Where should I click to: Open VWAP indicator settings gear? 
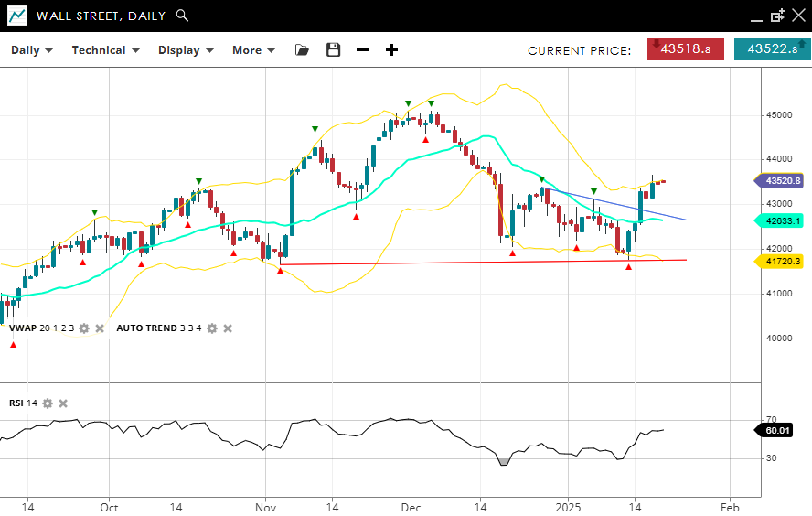[x=84, y=328]
